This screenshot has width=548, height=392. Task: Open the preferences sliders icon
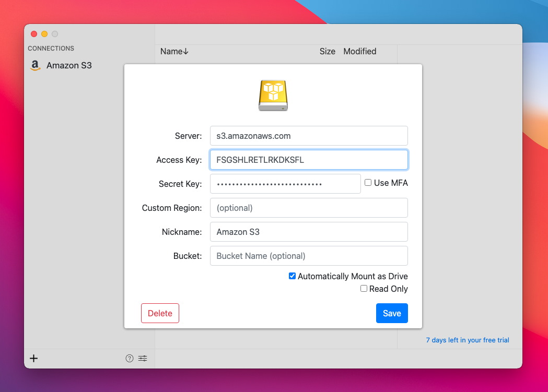click(x=143, y=358)
